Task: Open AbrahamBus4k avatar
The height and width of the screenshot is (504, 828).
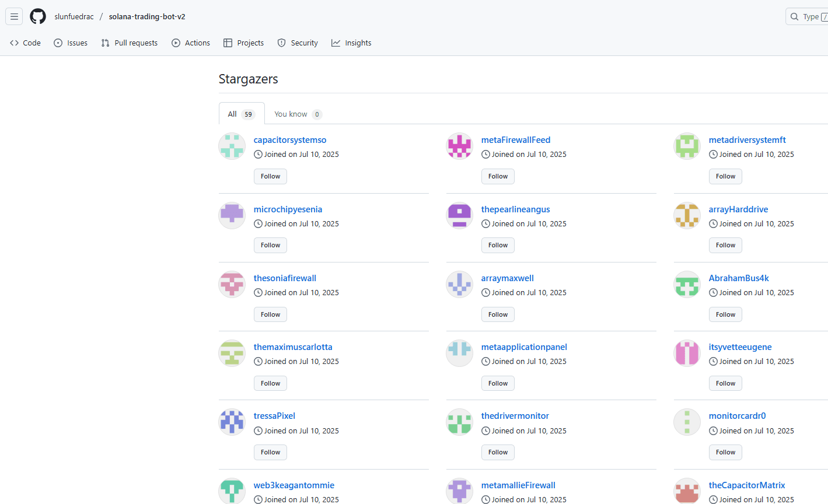Action: pyautogui.click(x=687, y=284)
